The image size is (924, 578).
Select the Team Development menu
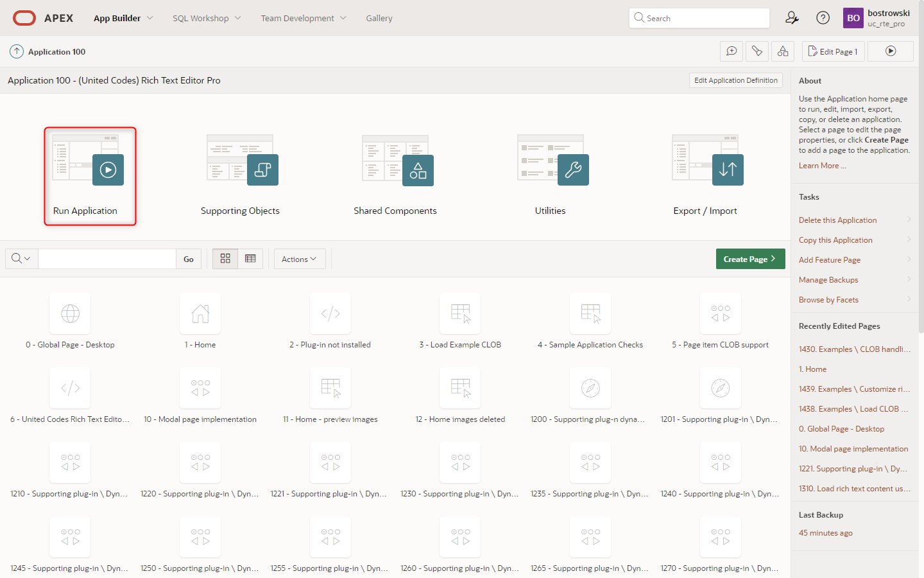pos(297,18)
